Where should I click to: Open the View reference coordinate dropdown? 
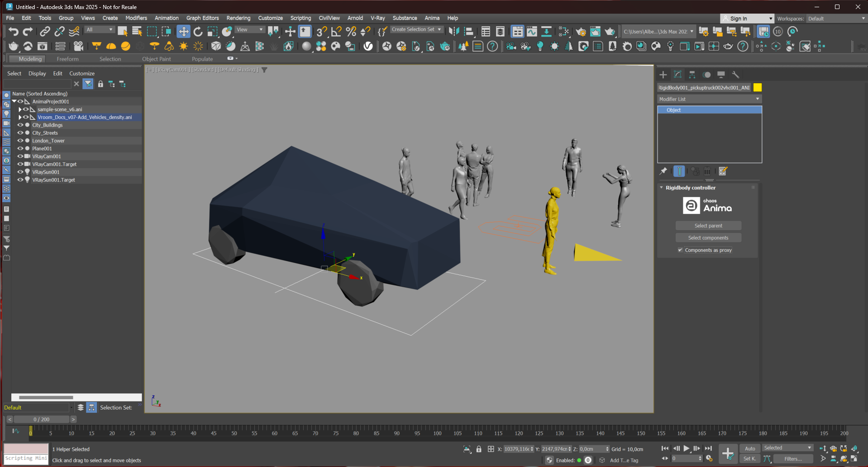[249, 29]
